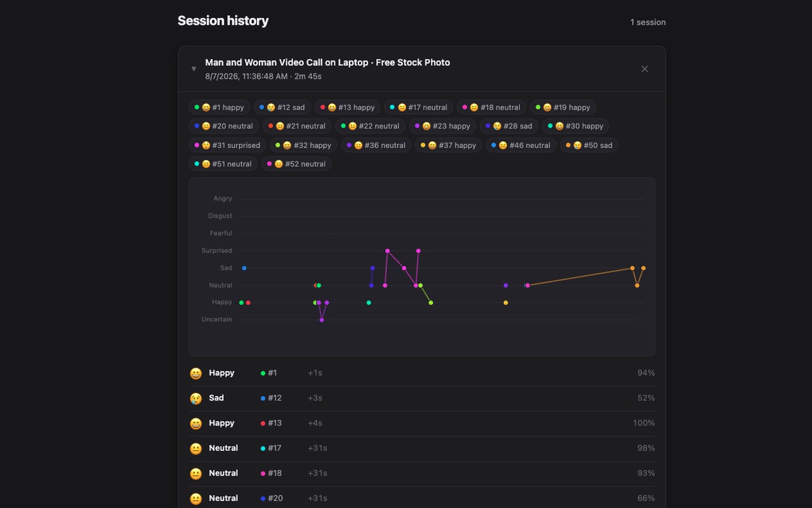Click the neutral face emoji in the #18 row
Image resolution: width=812 pixels, height=508 pixels.
(x=196, y=474)
